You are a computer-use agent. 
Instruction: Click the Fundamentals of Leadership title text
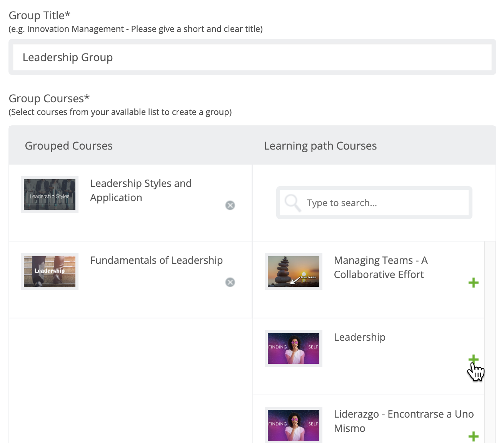pyautogui.click(x=157, y=260)
